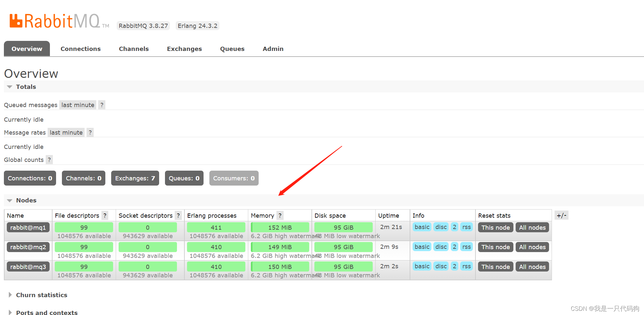Open the rss feed badge for rabbit@mq1
The image size is (644, 315).
(x=466, y=227)
